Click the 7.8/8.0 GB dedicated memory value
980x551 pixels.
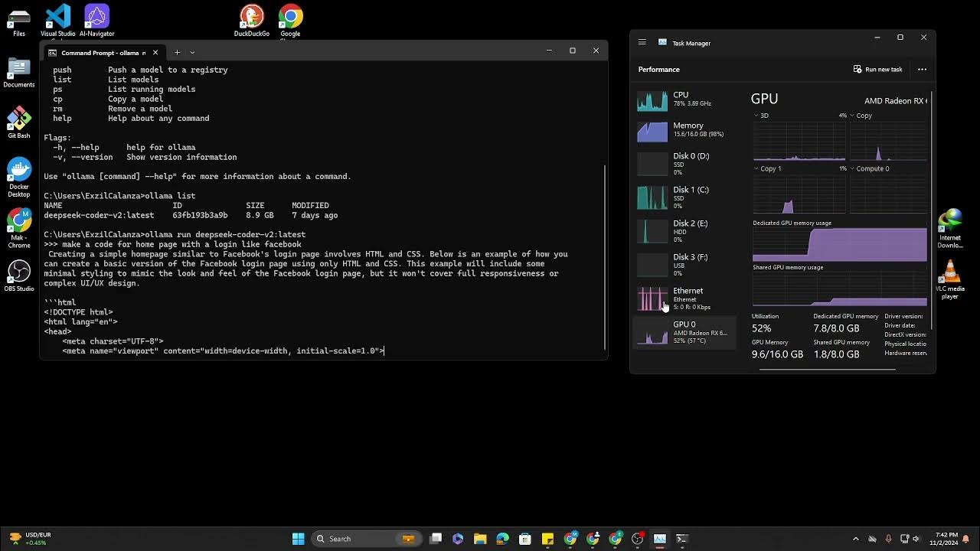coord(836,328)
